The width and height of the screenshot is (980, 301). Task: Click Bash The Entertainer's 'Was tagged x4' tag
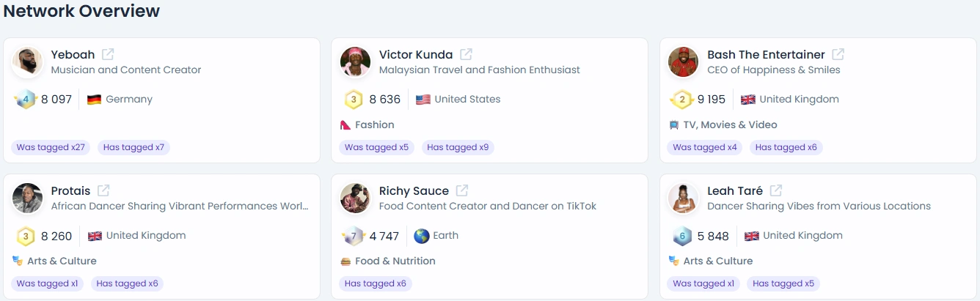click(x=705, y=147)
